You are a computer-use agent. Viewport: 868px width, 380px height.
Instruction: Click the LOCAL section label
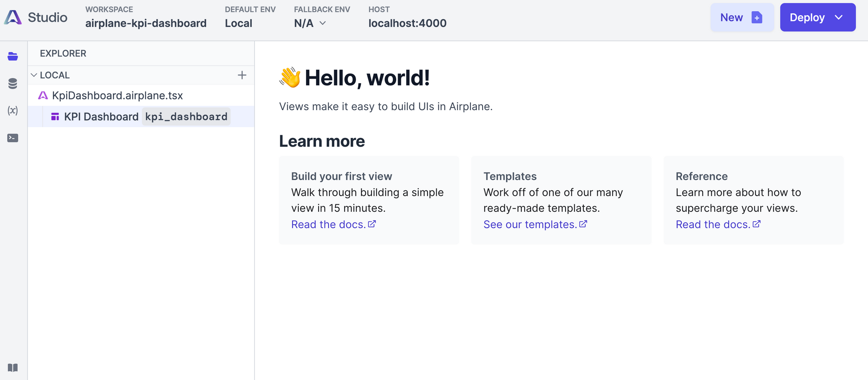click(55, 75)
